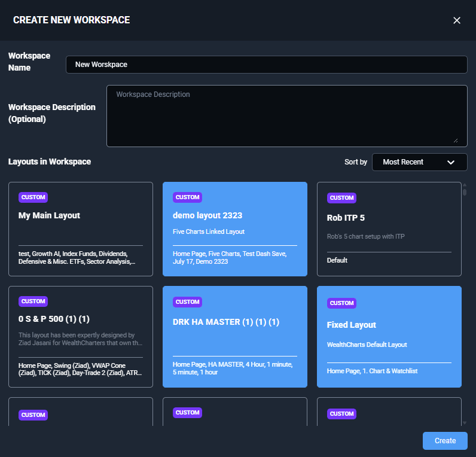This screenshot has height=457, width=476.
Task: Click the layouts list scrollbar handle
Action: pos(465,192)
